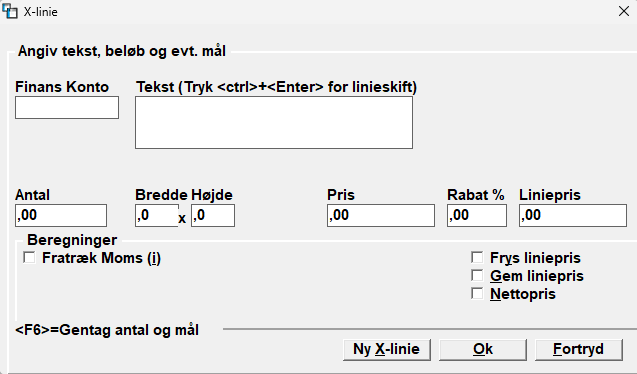This screenshot has height=374, width=637.
Task: Close the X-linie dialog window
Action: coord(624,11)
